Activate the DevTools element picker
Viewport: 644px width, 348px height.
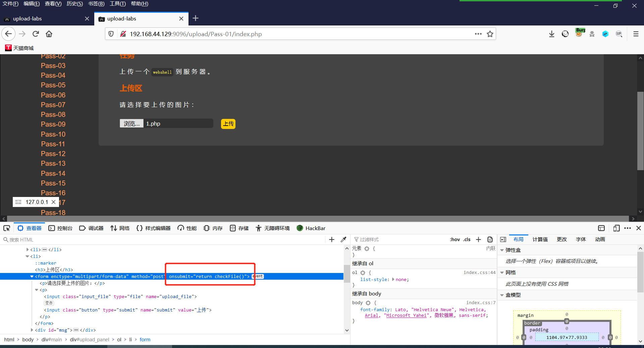[x=7, y=228]
